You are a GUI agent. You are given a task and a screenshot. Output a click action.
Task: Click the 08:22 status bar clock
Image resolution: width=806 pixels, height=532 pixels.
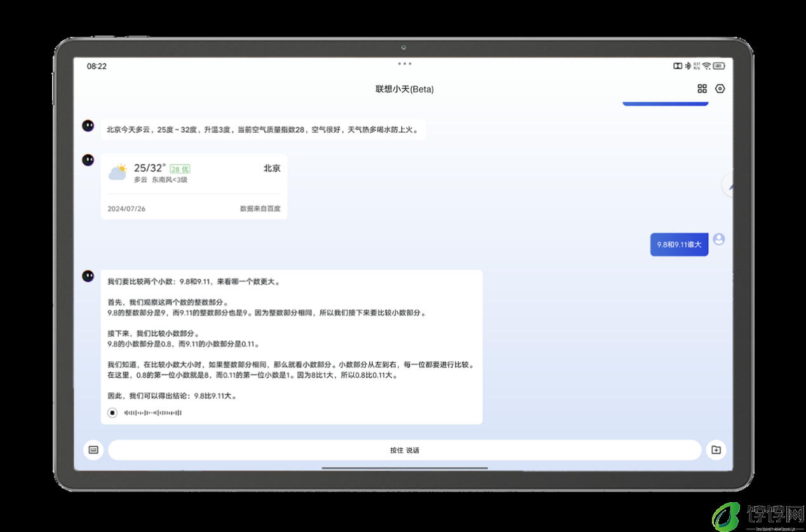click(x=97, y=66)
